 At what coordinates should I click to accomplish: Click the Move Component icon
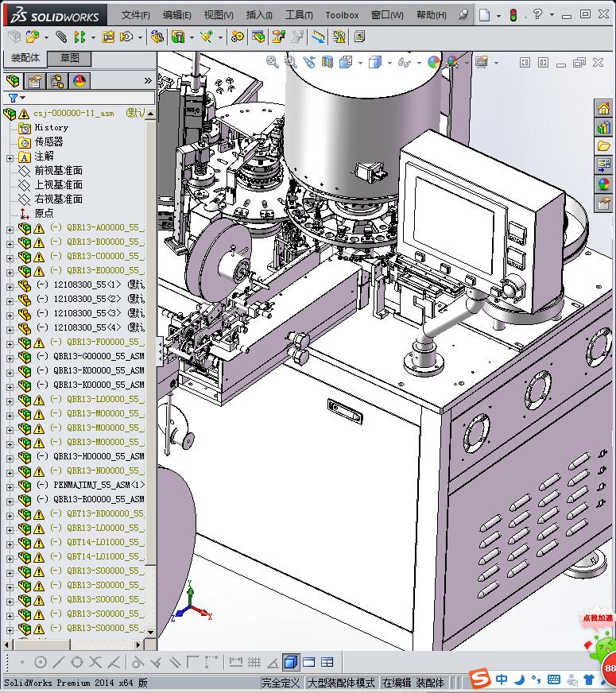[x=126, y=37]
